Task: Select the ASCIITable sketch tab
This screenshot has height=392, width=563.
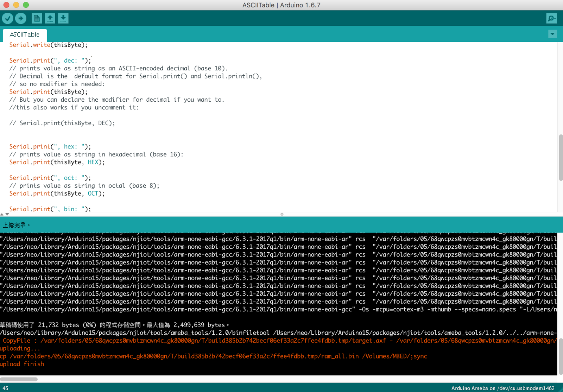Action: click(24, 34)
